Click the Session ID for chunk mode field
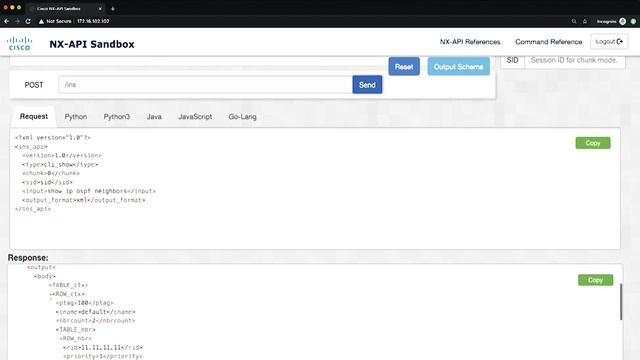 click(574, 60)
